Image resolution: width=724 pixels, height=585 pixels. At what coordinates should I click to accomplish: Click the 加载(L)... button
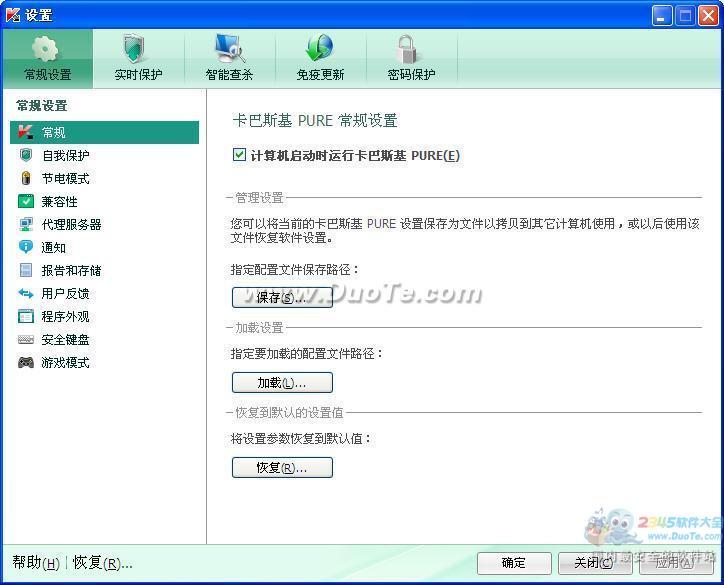282,382
